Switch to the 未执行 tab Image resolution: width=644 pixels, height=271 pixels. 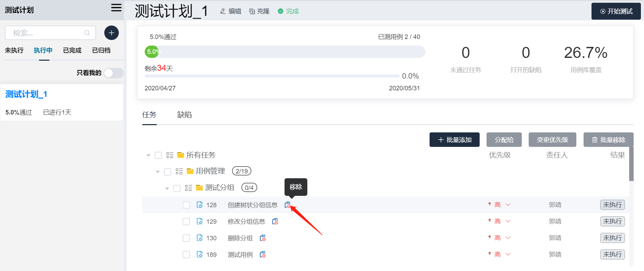coord(14,50)
